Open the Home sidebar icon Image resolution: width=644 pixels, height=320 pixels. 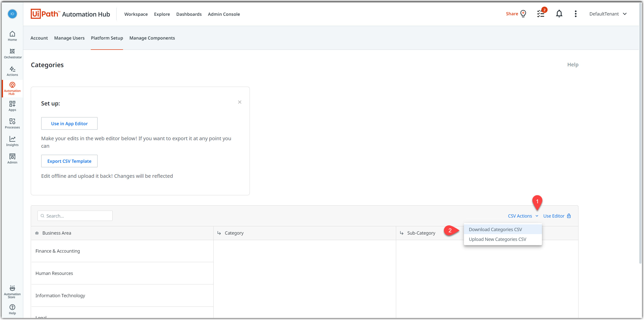pyautogui.click(x=12, y=36)
